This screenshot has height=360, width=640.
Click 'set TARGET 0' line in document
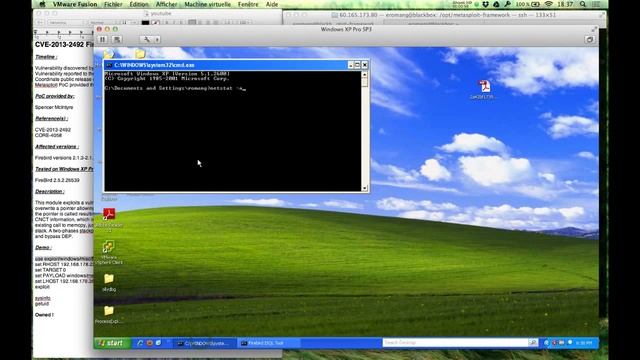pos(49,270)
